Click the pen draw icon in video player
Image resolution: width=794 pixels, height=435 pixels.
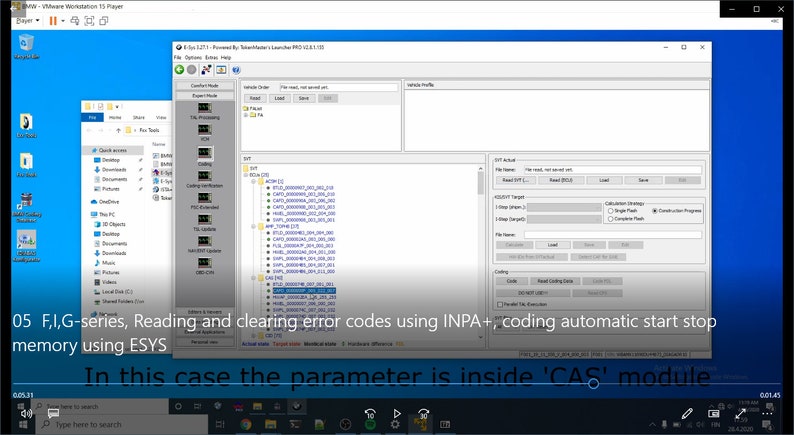click(687, 414)
